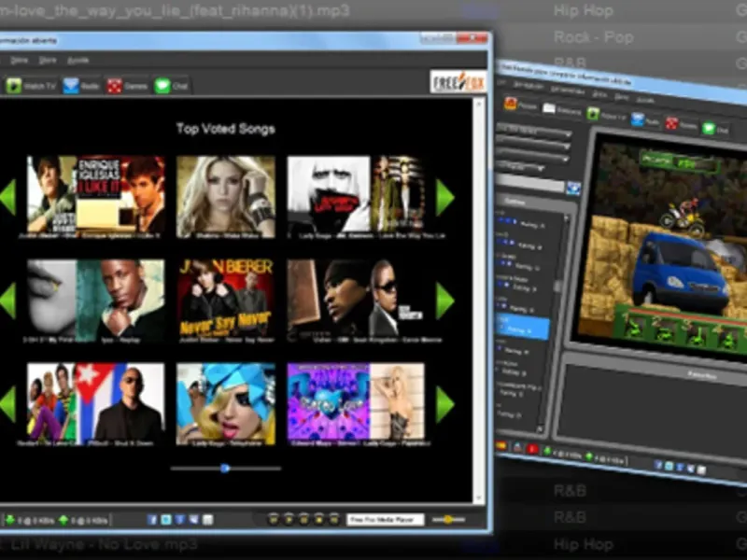Click the green upload arrow in status bar
This screenshot has height=560, width=747.
63,520
